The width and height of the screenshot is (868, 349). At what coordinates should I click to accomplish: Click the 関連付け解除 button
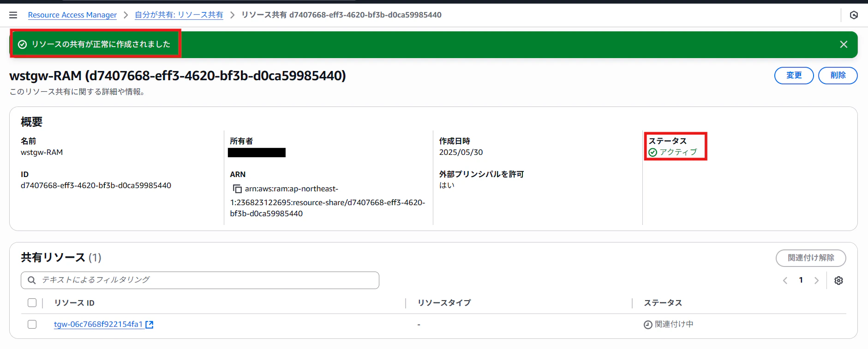(x=811, y=258)
